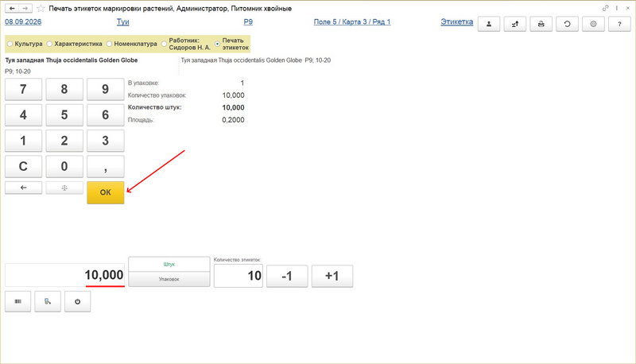
Task: Open the P9 characteristic link
Action: pyautogui.click(x=248, y=22)
